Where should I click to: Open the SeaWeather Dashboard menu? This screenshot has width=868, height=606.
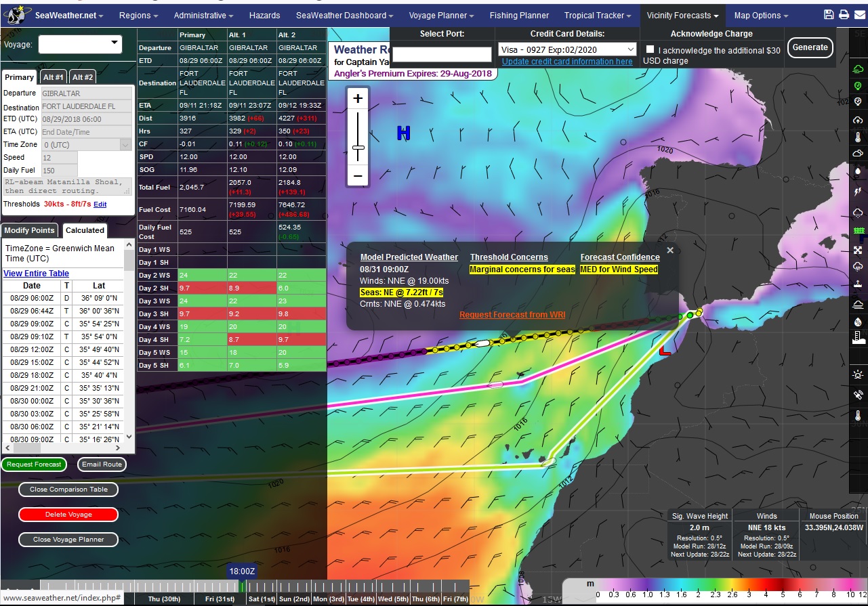pyautogui.click(x=344, y=15)
